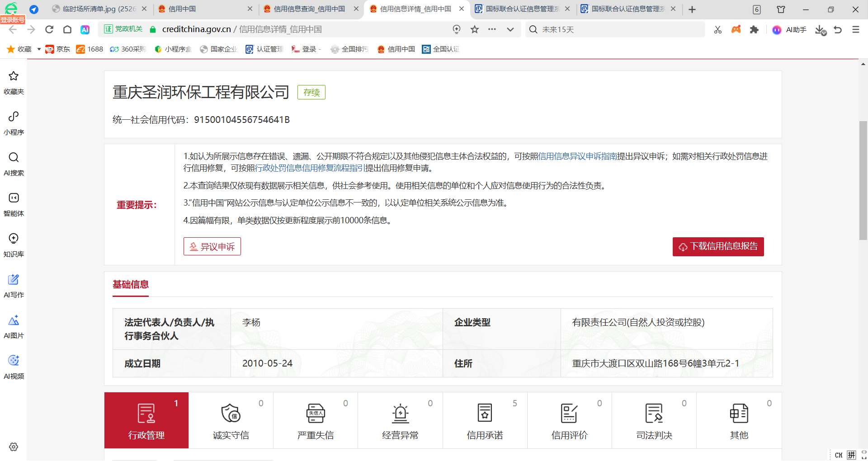Click the scissors screenshot tool icon
Viewport: 868px width, 461px height.
pos(717,29)
